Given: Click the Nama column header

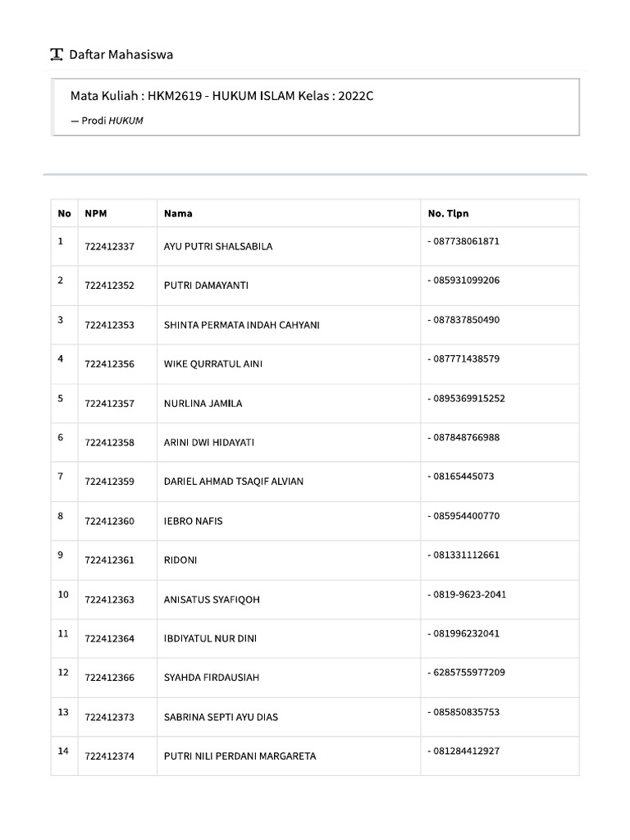Looking at the screenshot, I should tap(178, 213).
